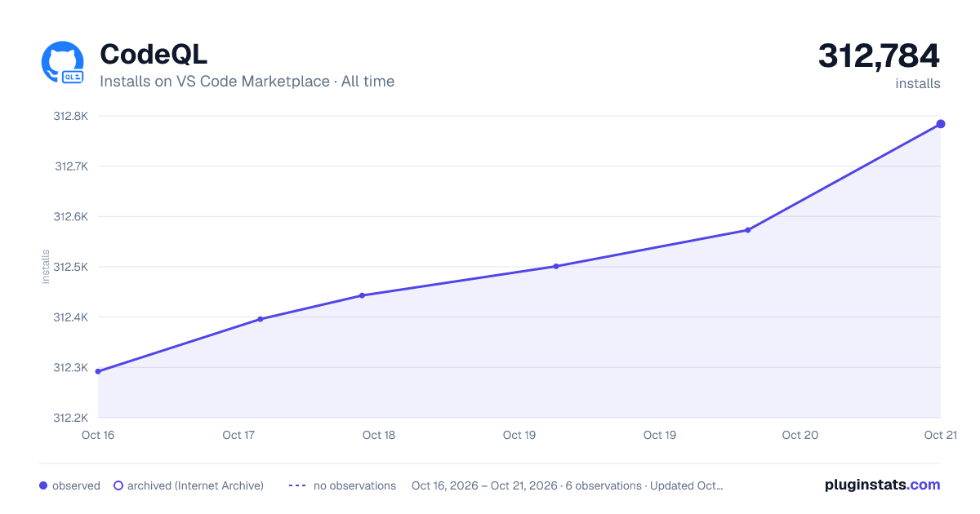Click the 312.6K y-axis label
980x514 pixels.
(x=71, y=217)
